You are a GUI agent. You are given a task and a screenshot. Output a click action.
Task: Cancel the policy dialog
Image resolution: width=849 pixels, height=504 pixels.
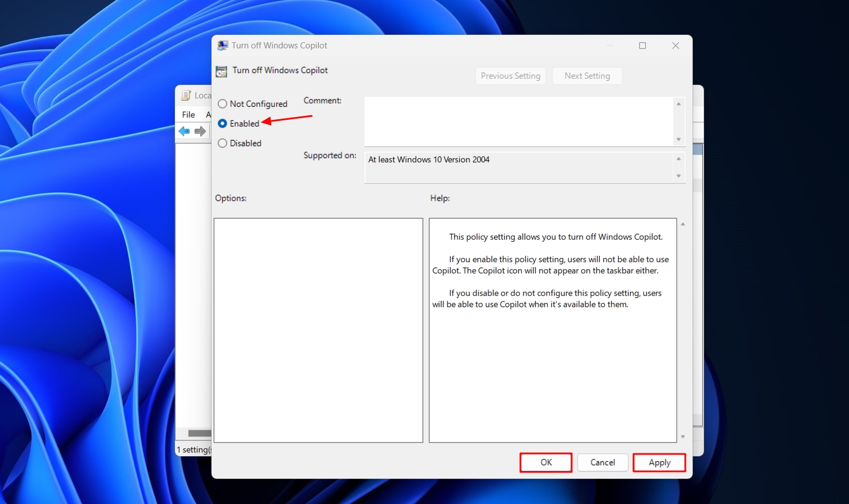coord(603,462)
